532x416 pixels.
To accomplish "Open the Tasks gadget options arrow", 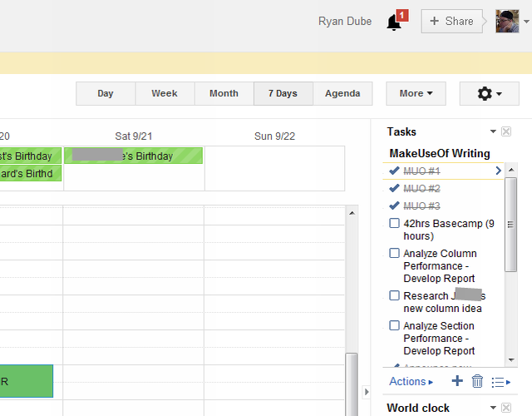I will coord(493,131).
